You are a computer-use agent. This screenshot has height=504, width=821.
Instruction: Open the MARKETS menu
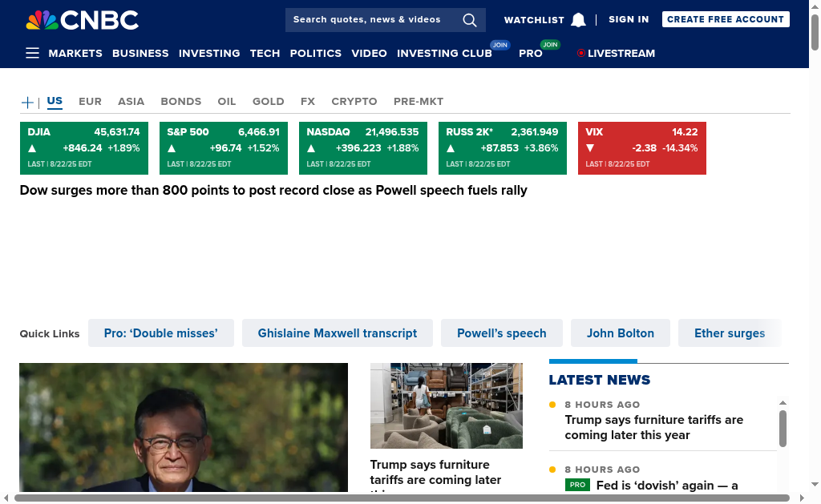75,54
